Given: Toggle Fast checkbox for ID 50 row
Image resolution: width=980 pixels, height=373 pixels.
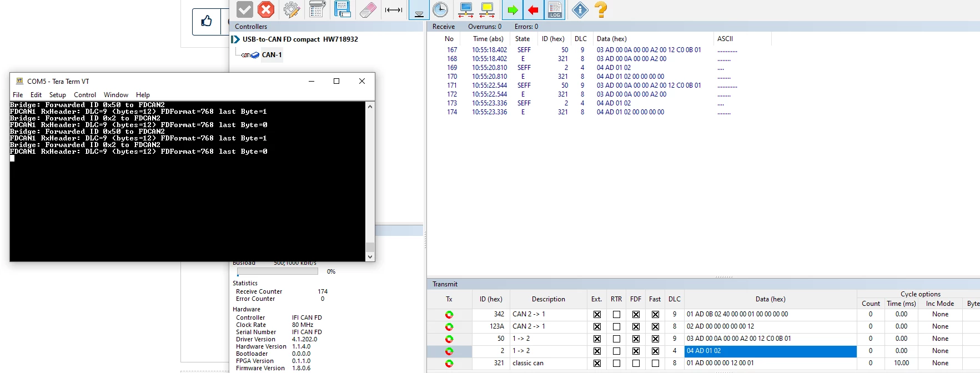Looking at the screenshot, I should point(655,339).
